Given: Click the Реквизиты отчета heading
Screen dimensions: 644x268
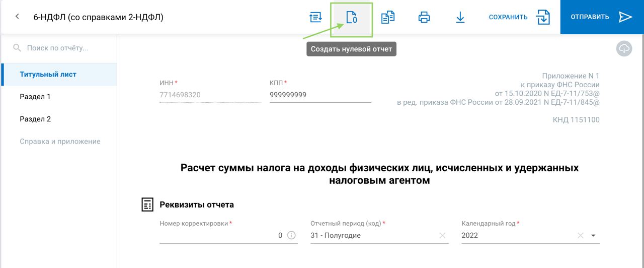Looking at the screenshot, I should coord(197,205).
